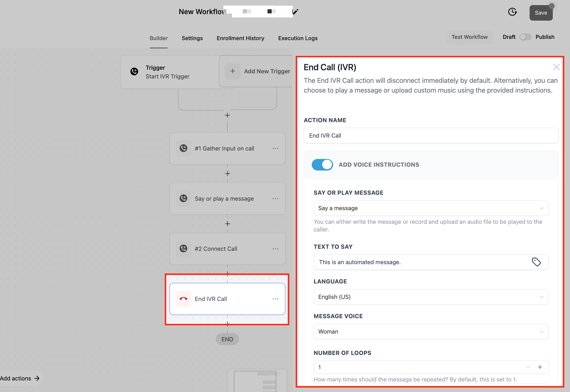Open the Execution Logs tab
This screenshot has width=570, height=392.
click(298, 38)
